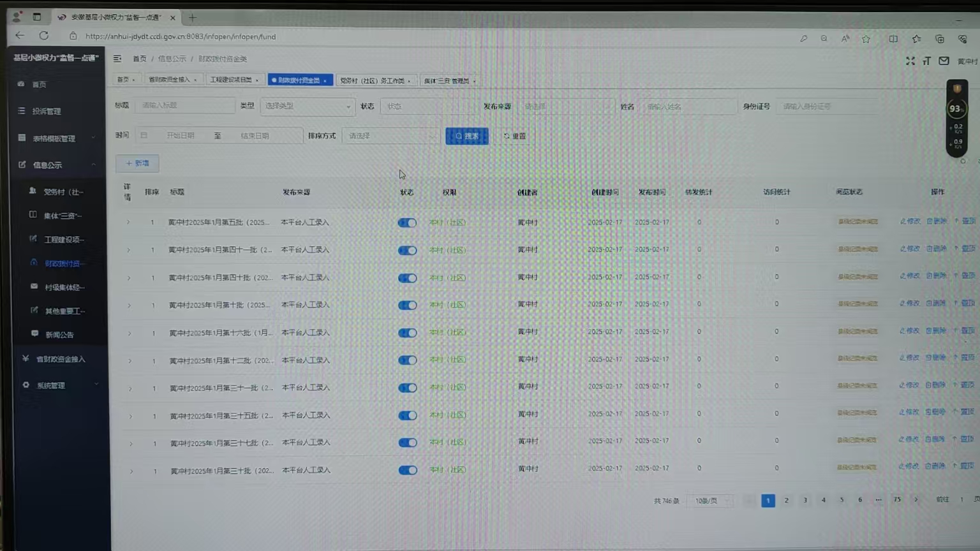Viewport: 980px width, 551px height.
Task: Toggle status switch for 第三十一批 row
Action: point(407,388)
